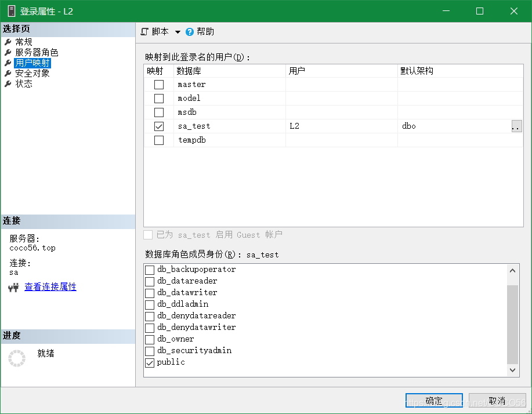Select the sa_test database row text
532x414 pixels.
(194, 126)
